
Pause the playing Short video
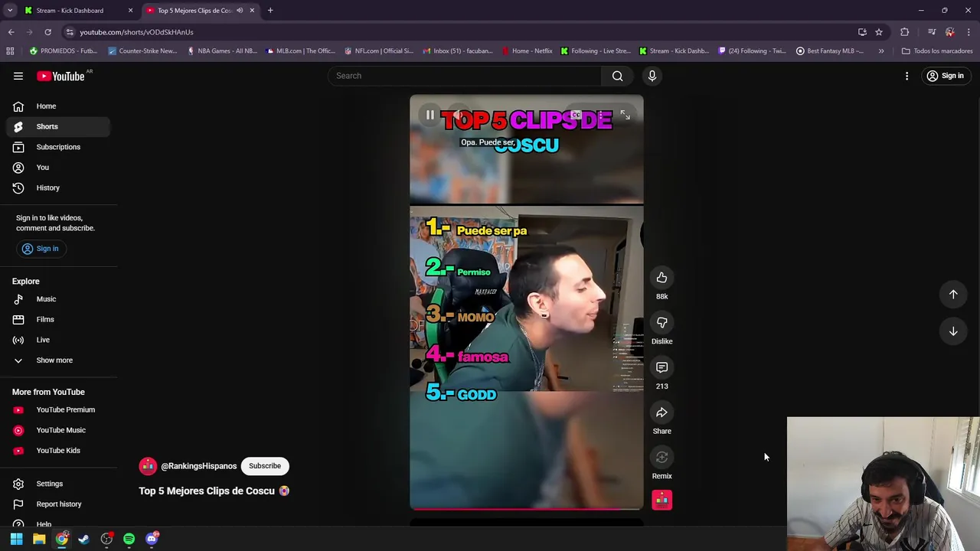tap(430, 116)
